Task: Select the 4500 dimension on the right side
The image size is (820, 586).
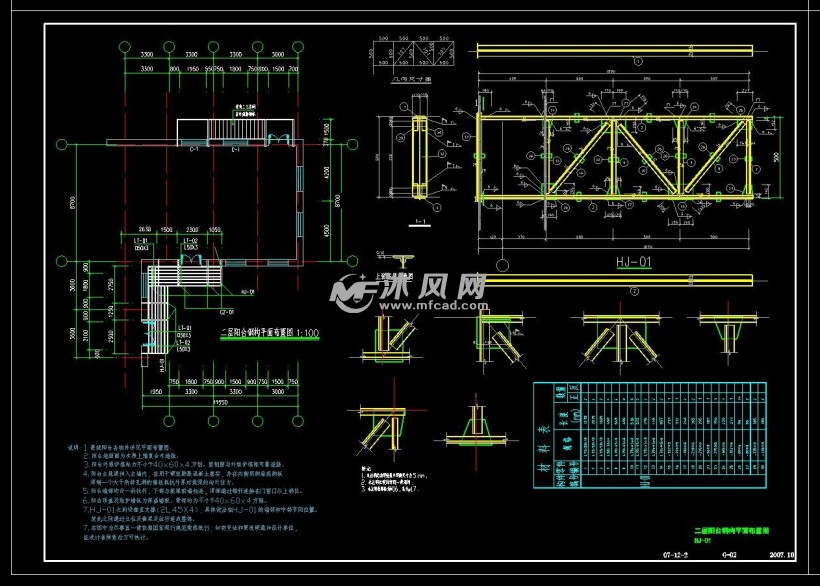Action: pyautogui.click(x=327, y=231)
